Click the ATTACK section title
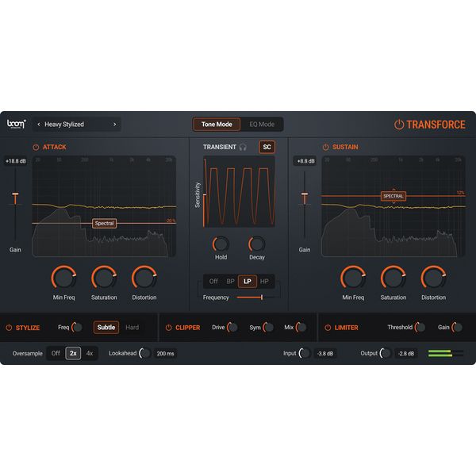 pos(54,148)
